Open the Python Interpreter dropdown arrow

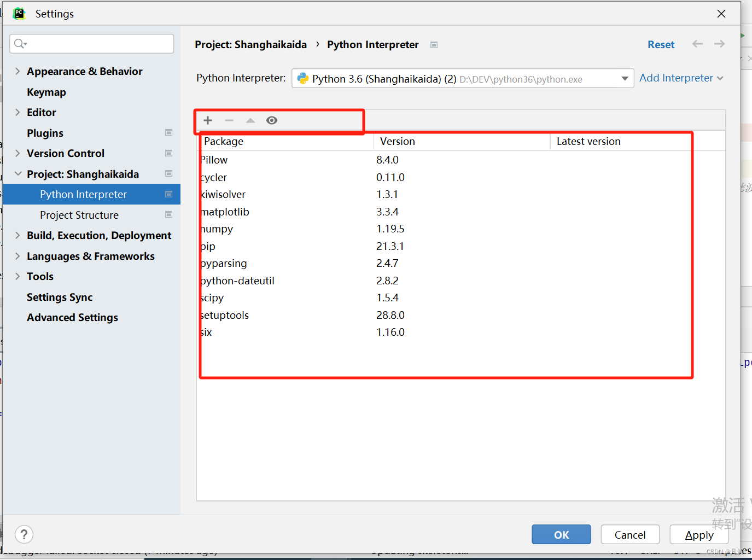coord(625,78)
